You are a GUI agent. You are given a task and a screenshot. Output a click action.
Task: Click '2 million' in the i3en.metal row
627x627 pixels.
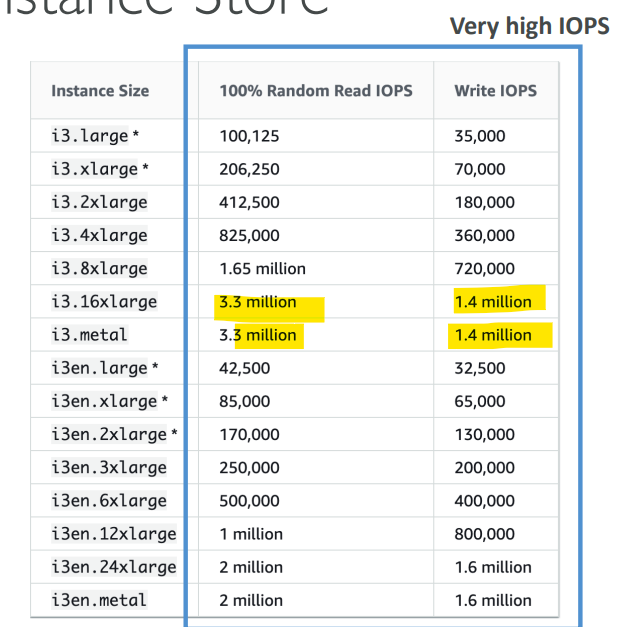pyautogui.click(x=251, y=601)
